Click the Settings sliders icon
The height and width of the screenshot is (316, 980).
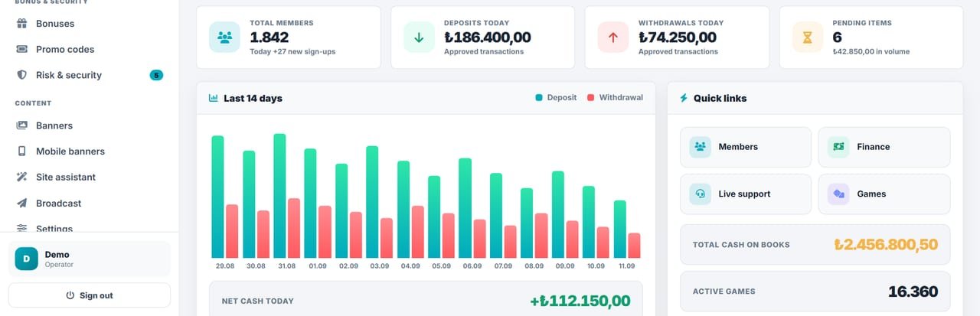[22, 228]
